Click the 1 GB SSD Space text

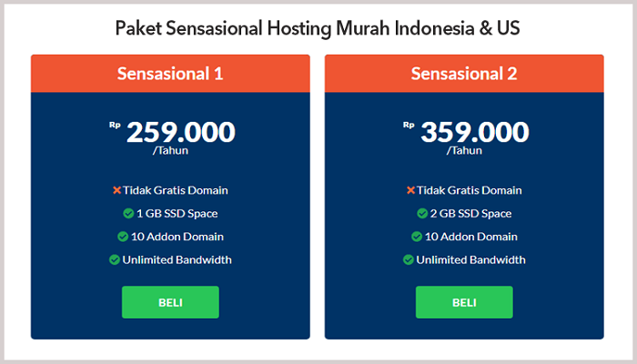click(x=177, y=214)
